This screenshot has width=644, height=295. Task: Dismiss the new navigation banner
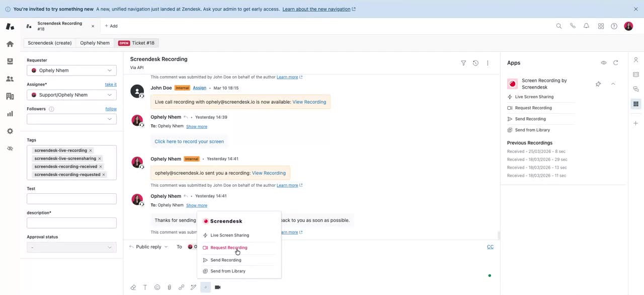(636, 9)
